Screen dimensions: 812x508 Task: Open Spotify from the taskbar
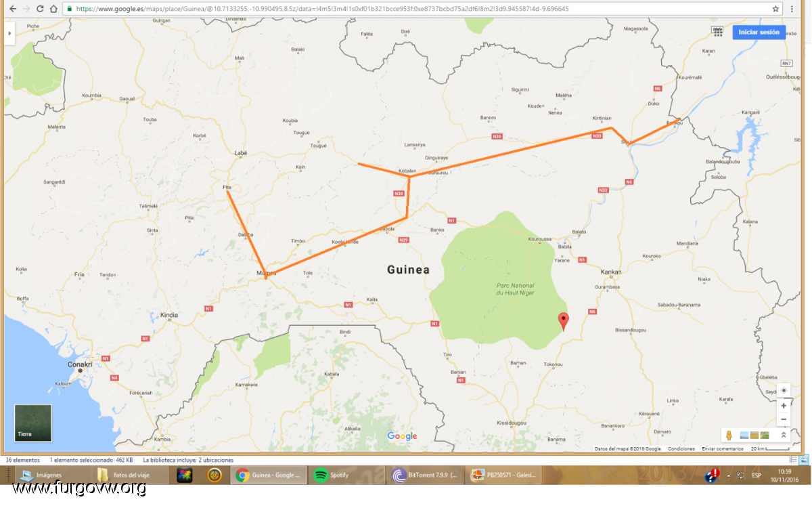(x=346, y=475)
